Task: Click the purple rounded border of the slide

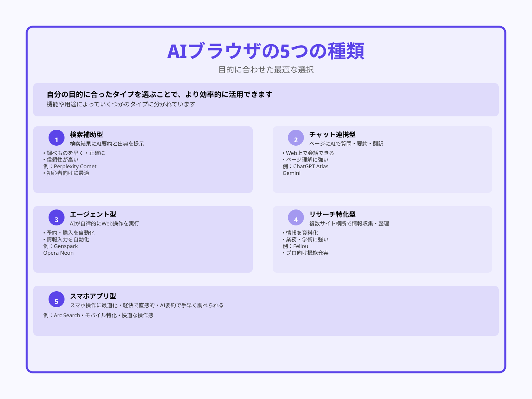Action: [266, 27]
